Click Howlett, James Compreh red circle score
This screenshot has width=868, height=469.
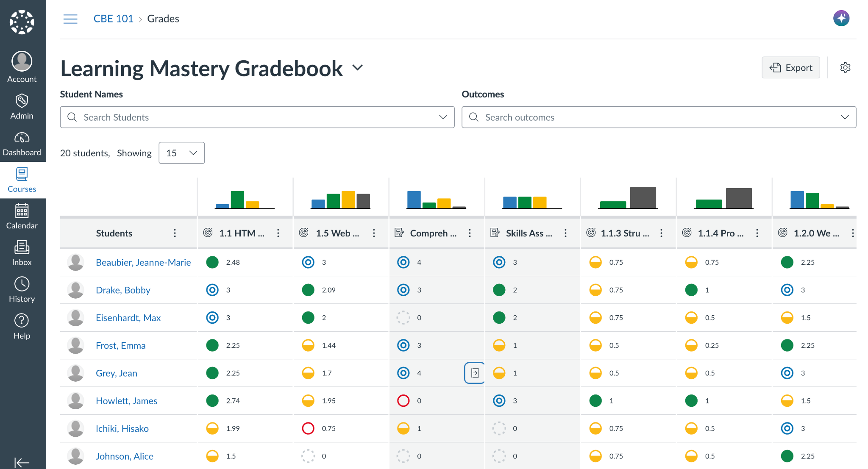pos(403,400)
